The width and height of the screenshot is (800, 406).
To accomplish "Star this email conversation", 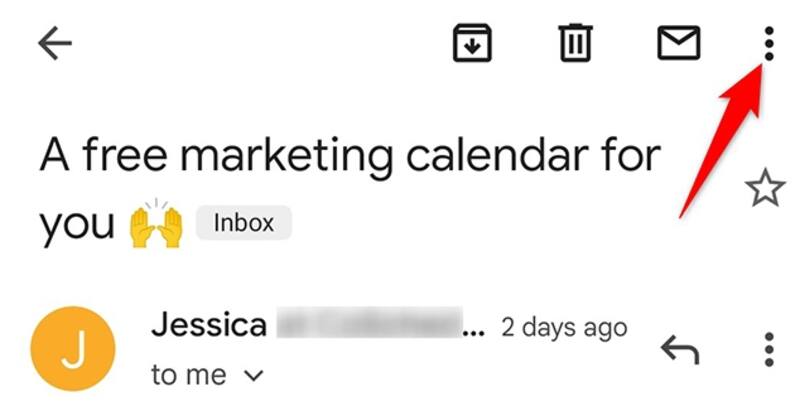I will tap(765, 188).
